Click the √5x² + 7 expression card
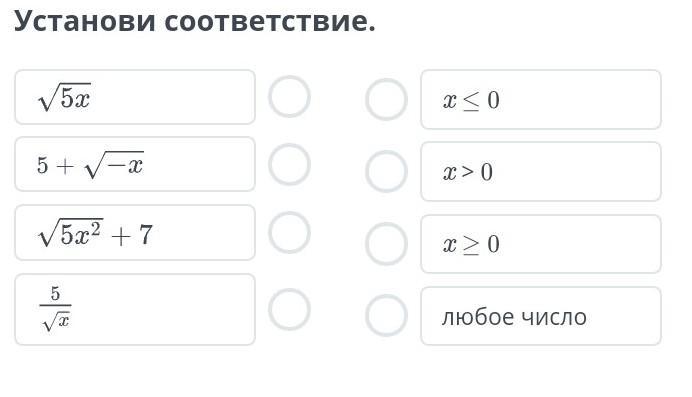This screenshot has width=692, height=397. click(135, 232)
